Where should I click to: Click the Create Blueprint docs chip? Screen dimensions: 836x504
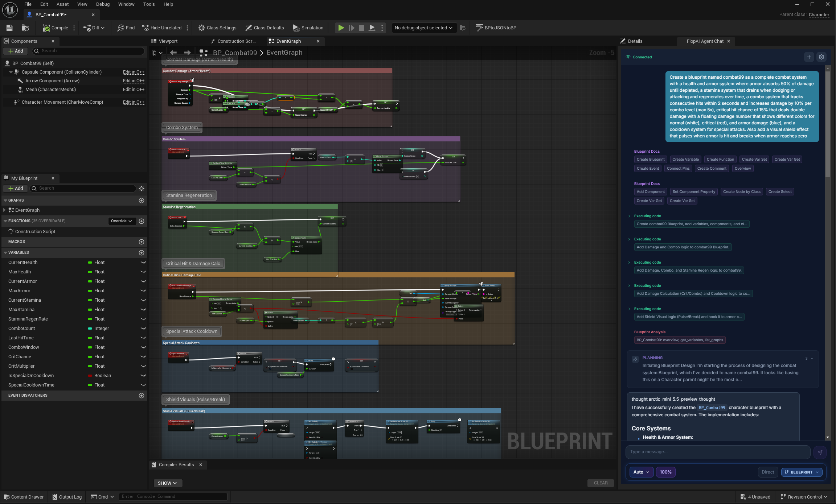[650, 159]
